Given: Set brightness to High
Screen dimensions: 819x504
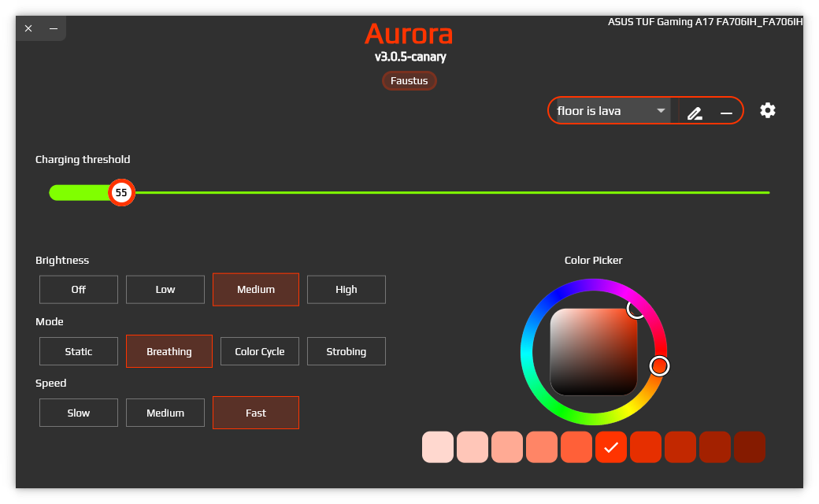Looking at the screenshot, I should (x=346, y=289).
